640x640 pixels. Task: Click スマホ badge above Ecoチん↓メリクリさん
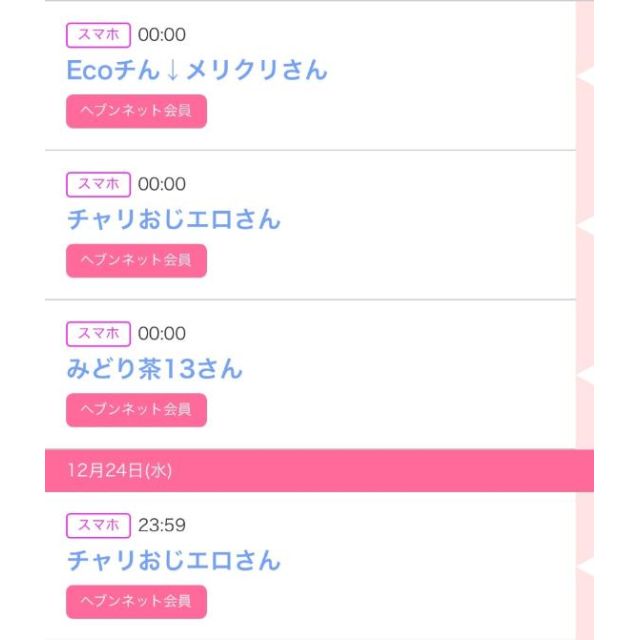[98, 35]
